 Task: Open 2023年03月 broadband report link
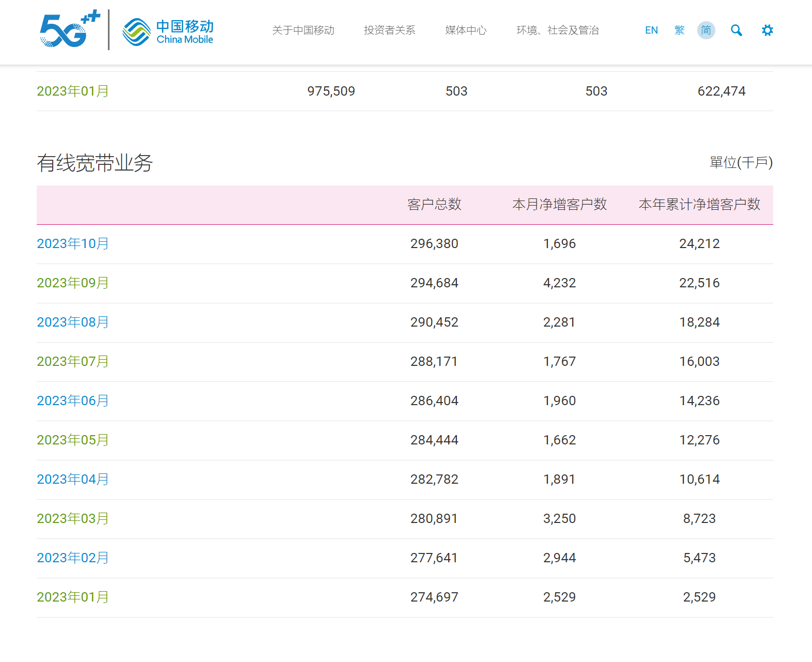[73, 519]
